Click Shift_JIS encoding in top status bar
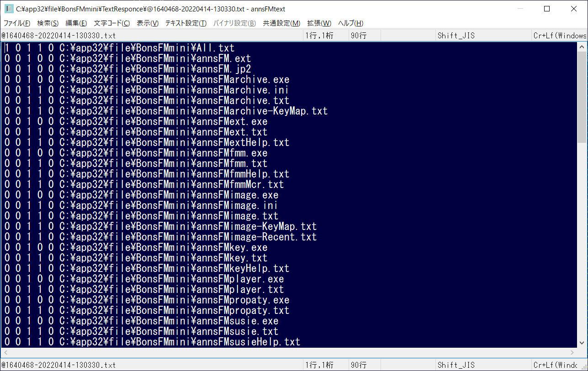Screen dimensions: 588x371 456,36
